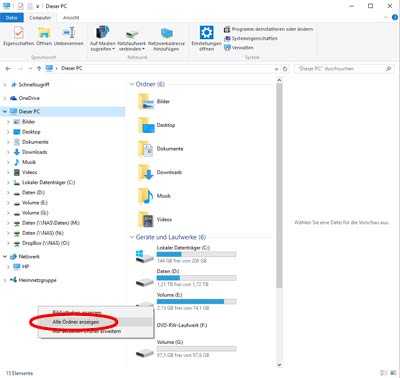Expand Lokaler Datenträger (C:) in tree
The height and width of the screenshot is (378, 400).
pyautogui.click(x=8, y=183)
